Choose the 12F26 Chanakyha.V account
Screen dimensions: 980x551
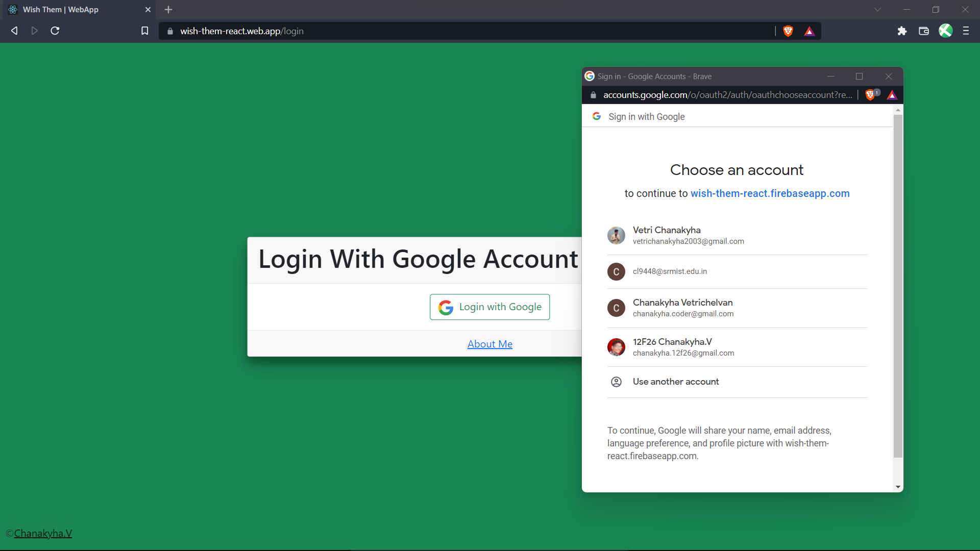(737, 347)
